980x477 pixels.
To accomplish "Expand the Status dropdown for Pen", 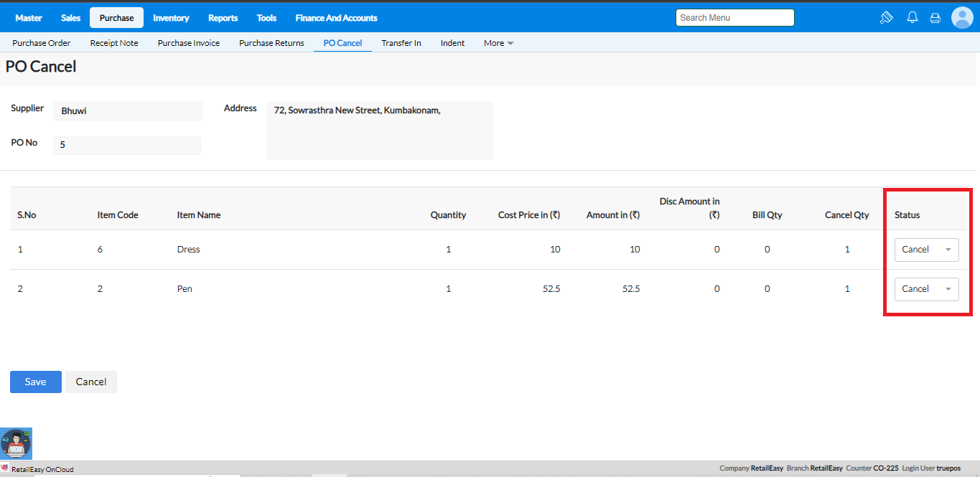I will pyautogui.click(x=926, y=289).
